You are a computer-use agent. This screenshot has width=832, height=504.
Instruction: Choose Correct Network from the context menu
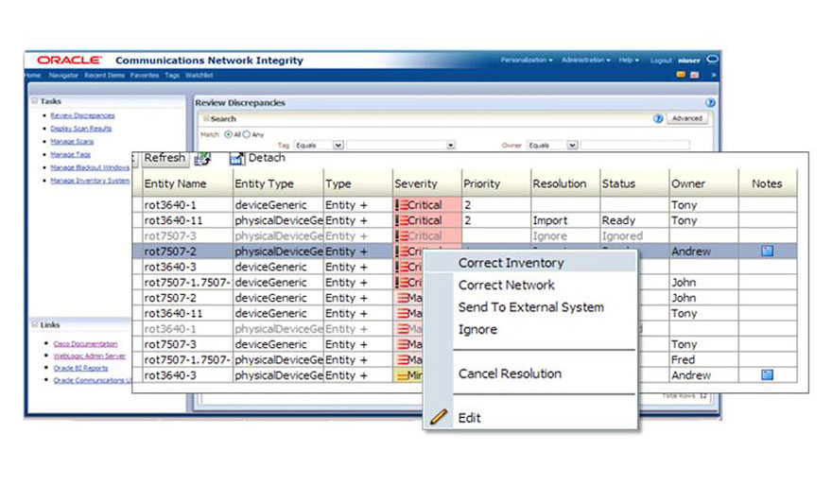506,286
